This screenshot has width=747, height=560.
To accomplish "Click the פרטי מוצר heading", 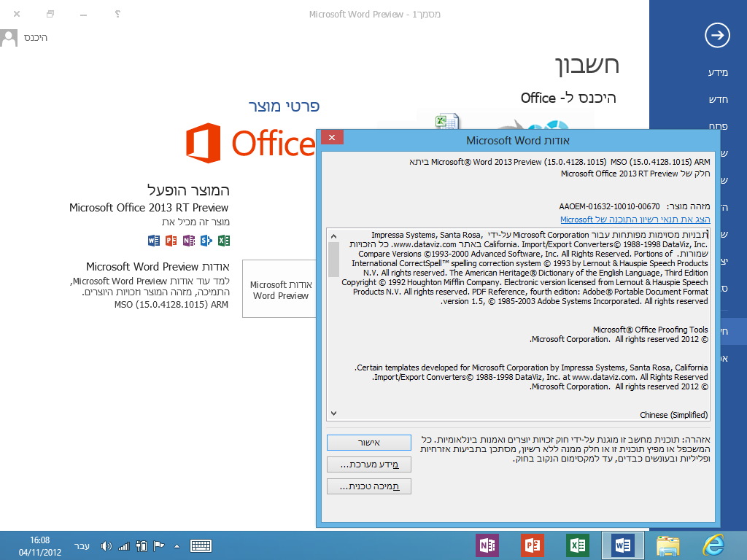I will click(x=284, y=106).
